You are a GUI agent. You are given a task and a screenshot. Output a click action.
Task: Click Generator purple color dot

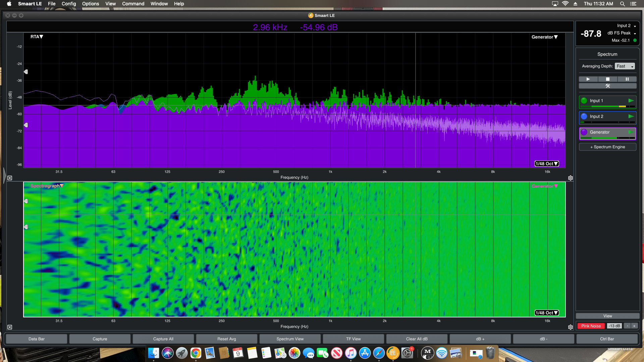coord(584,132)
